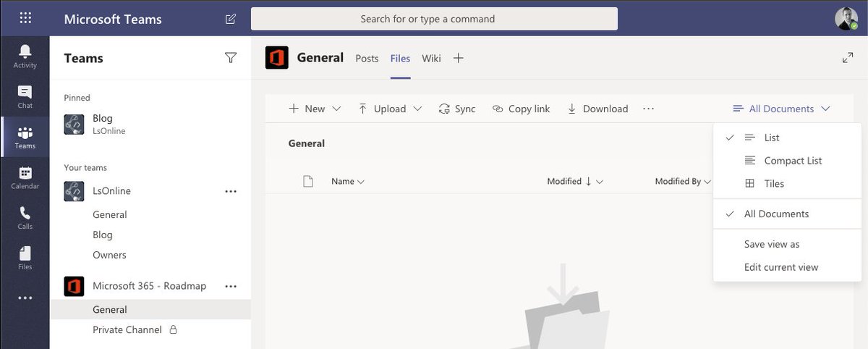Viewport: 868px width, 349px height.
Task: Open the profile avatar menu
Action: [846, 19]
